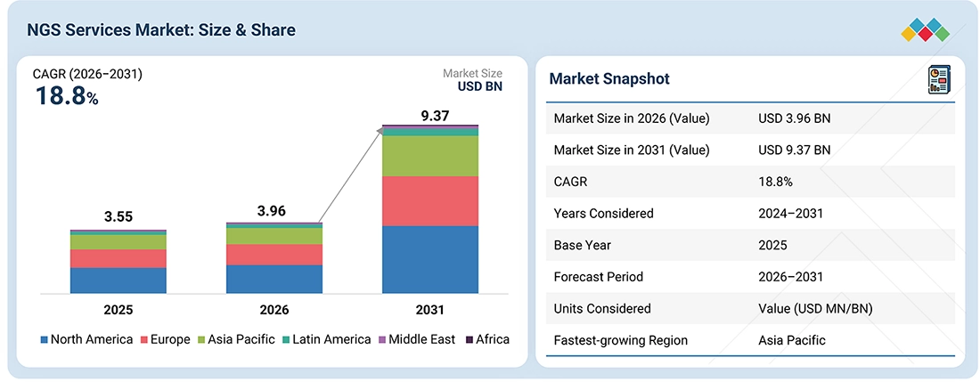Click the NGS Services Market title
This screenshot has height=382, width=980.
point(161,30)
